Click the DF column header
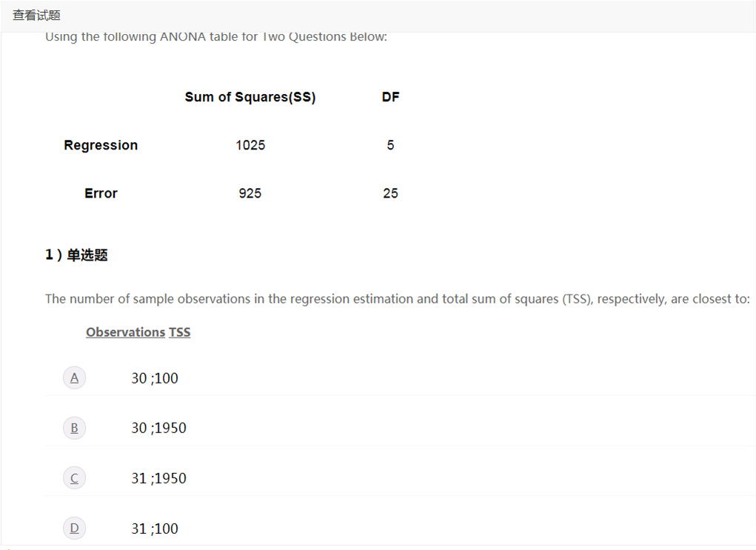 (x=390, y=97)
